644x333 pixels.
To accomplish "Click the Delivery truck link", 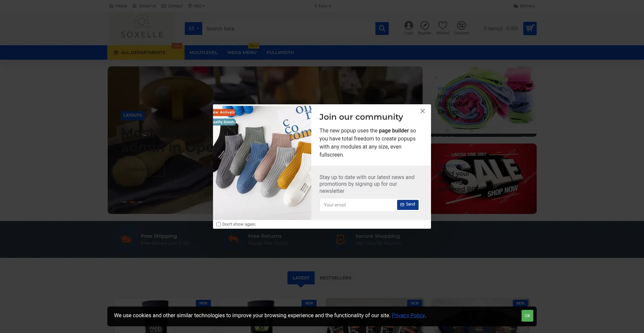I will [x=524, y=6].
